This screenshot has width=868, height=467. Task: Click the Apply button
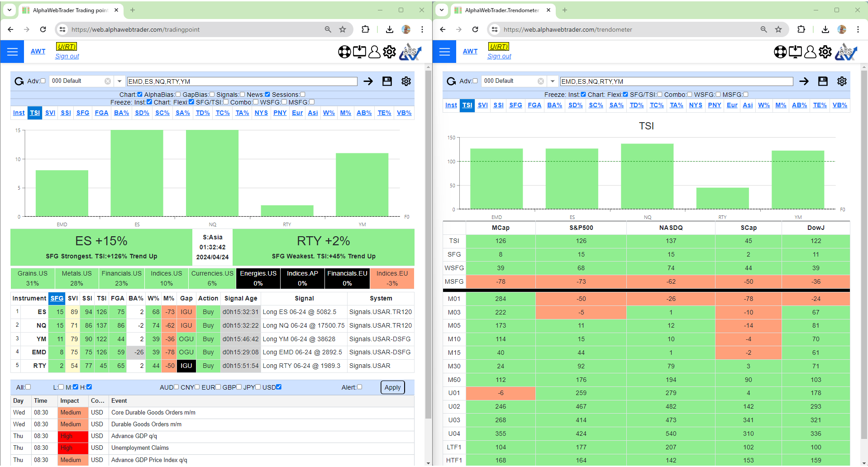click(392, 387)
